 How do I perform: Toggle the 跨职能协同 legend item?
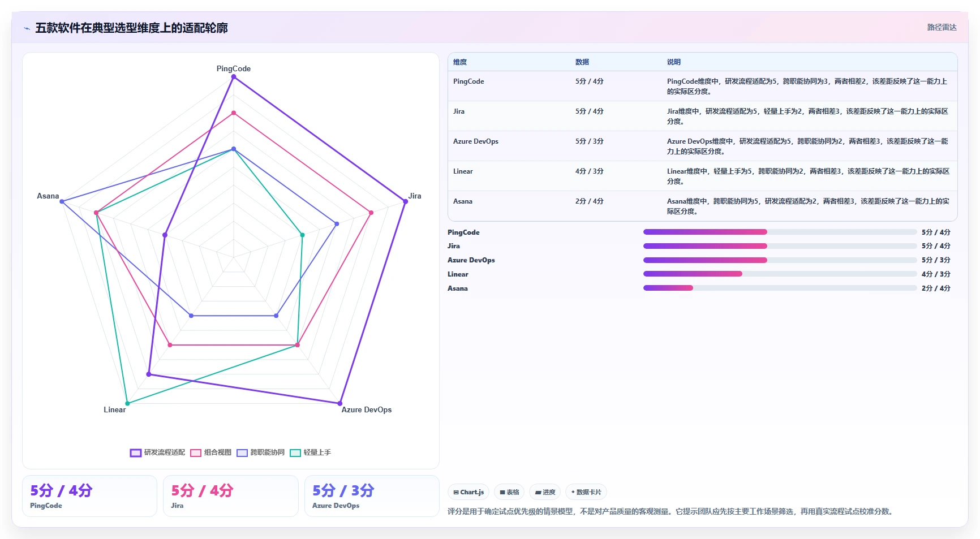[x=261, y=452]
